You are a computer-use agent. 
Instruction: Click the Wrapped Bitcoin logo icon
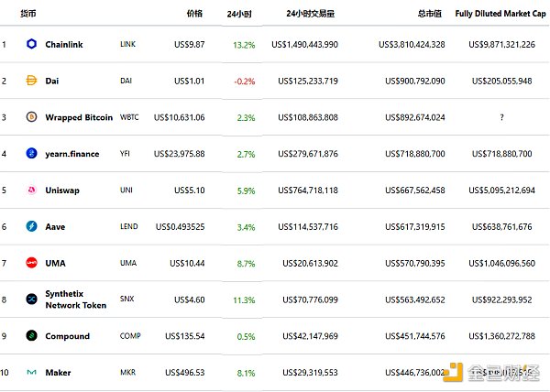point(31,117)
